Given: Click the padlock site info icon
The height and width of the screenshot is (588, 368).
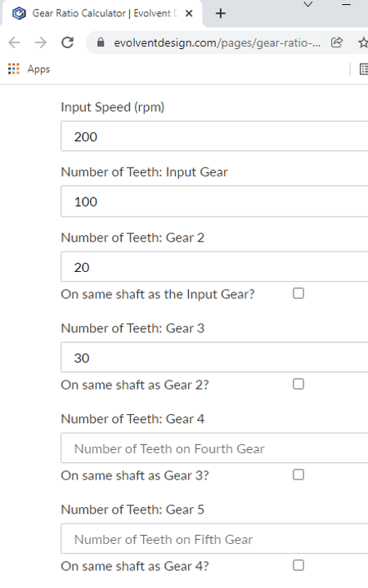Looking at the screenshot, I should click(x=101, y=42).
